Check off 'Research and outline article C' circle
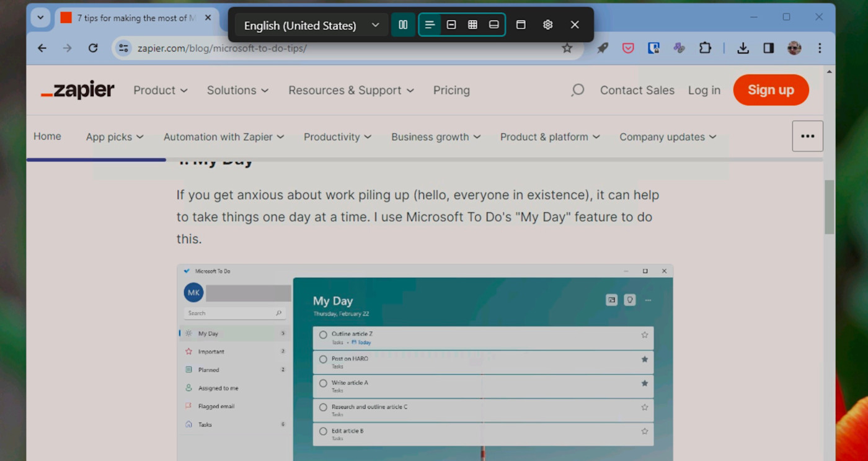Screen dimensions: 868x461 coord(323,408)
